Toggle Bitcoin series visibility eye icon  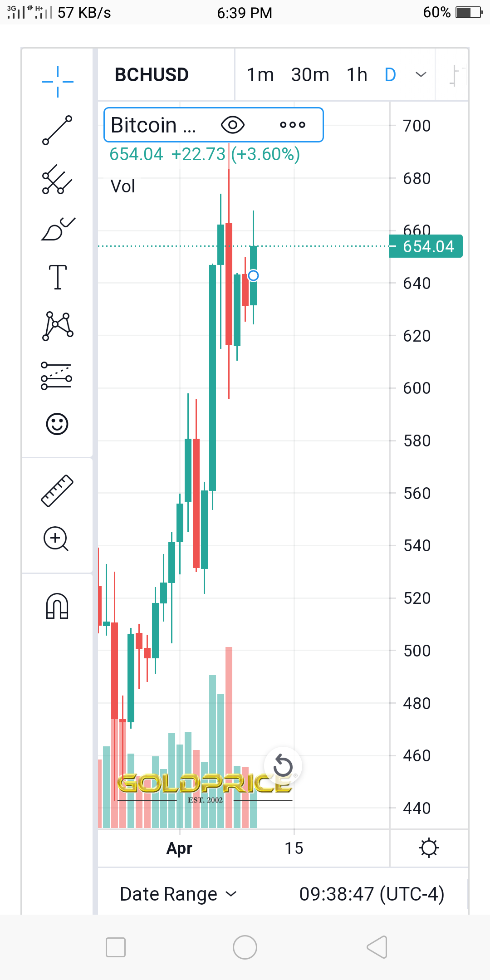point(233,125)
